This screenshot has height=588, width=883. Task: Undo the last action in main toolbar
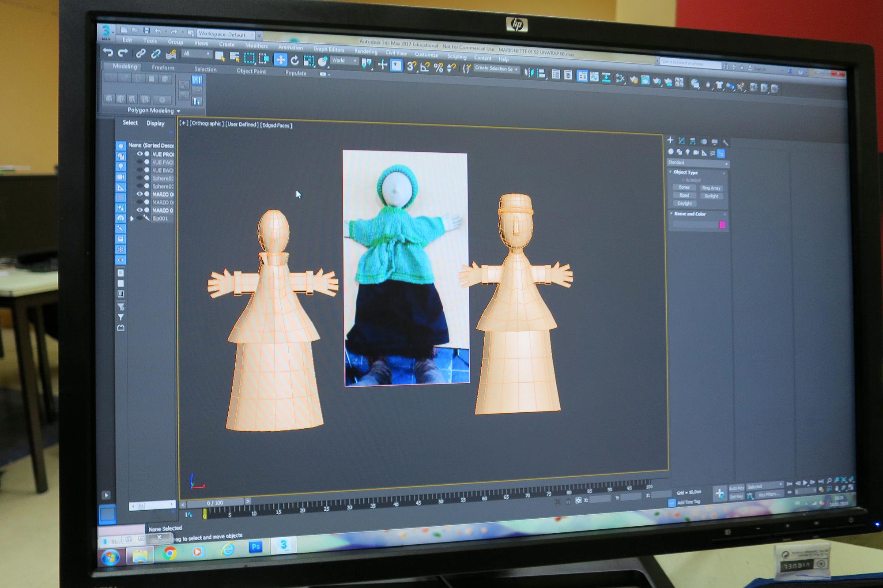tap(108, 53)
